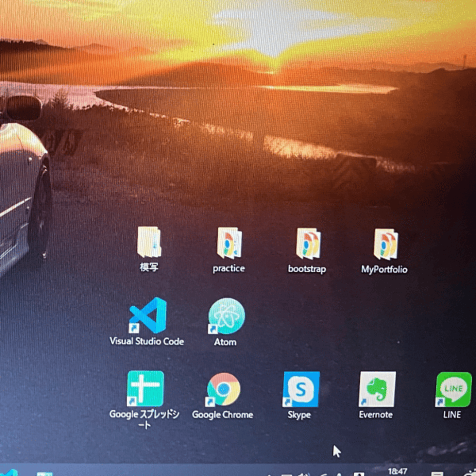Launch the Atom editor shortcut
This screenshot has height=476, width=476.
coord(226,322)
